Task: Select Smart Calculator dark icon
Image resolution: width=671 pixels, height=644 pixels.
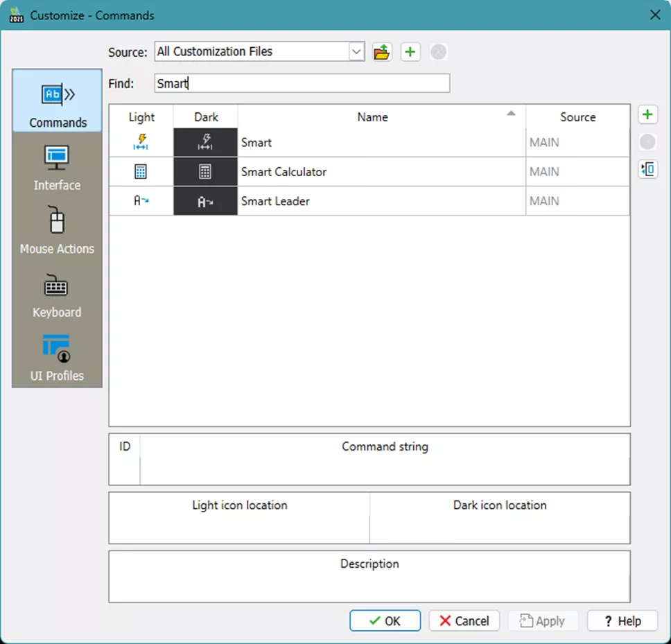Action: tap(205, 172)
